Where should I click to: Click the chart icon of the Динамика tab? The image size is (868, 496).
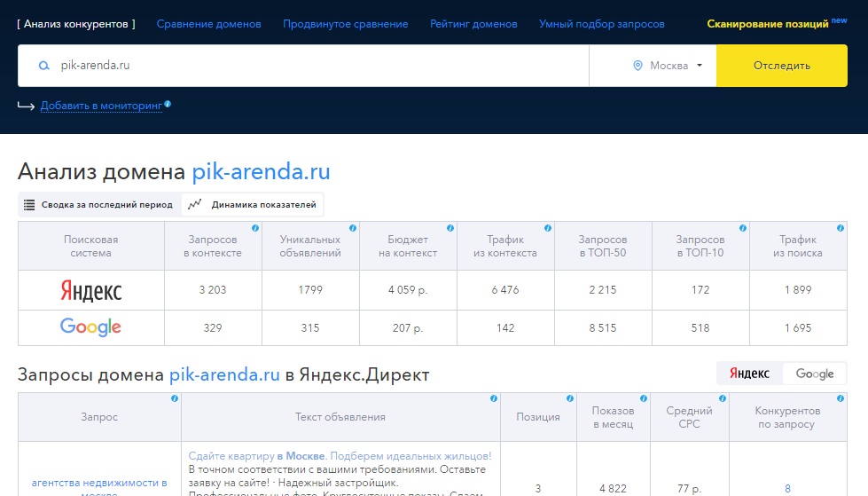tap(194, 204)
